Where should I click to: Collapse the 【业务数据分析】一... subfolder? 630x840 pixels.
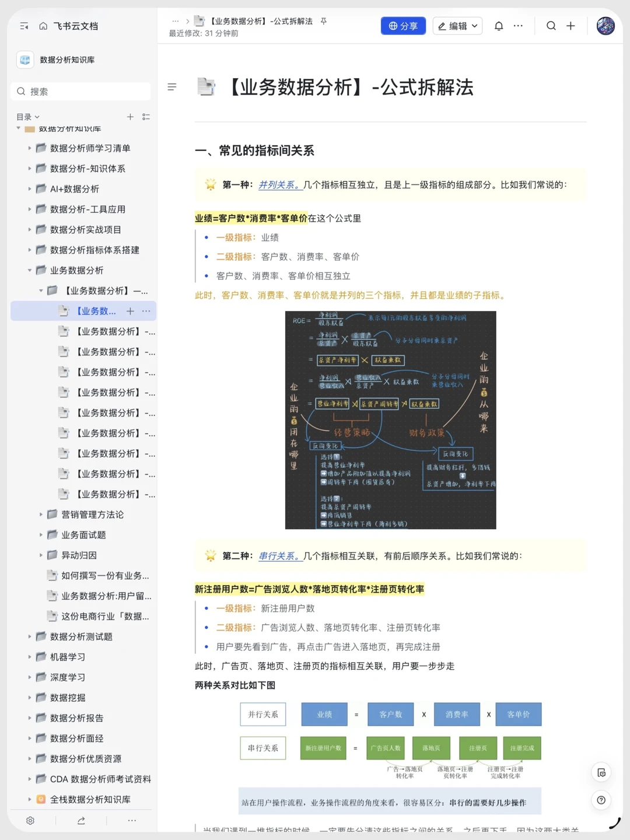[x=41, y=291]
